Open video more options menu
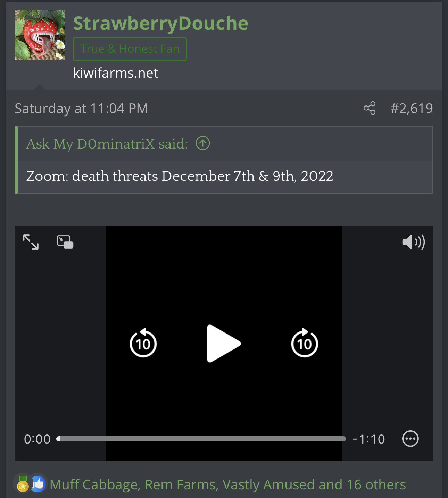The image size is (448, 498). tap(410, 439)
